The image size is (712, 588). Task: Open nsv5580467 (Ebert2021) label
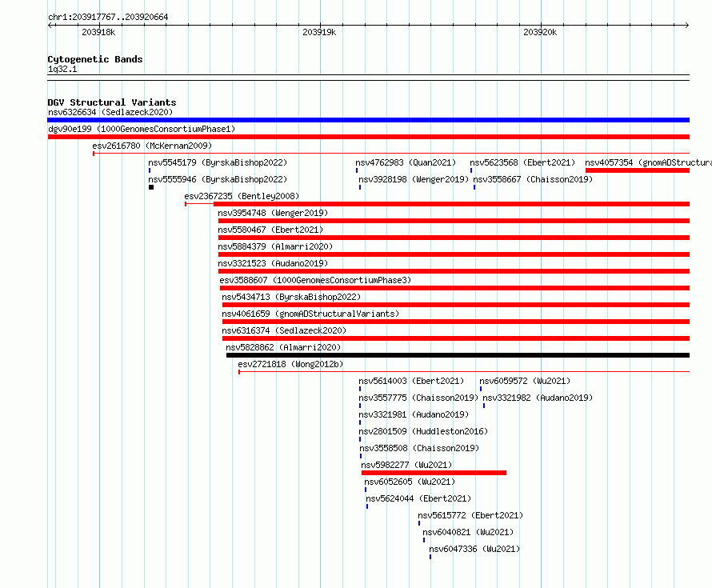pyautogui.click(x=270, y=230)
